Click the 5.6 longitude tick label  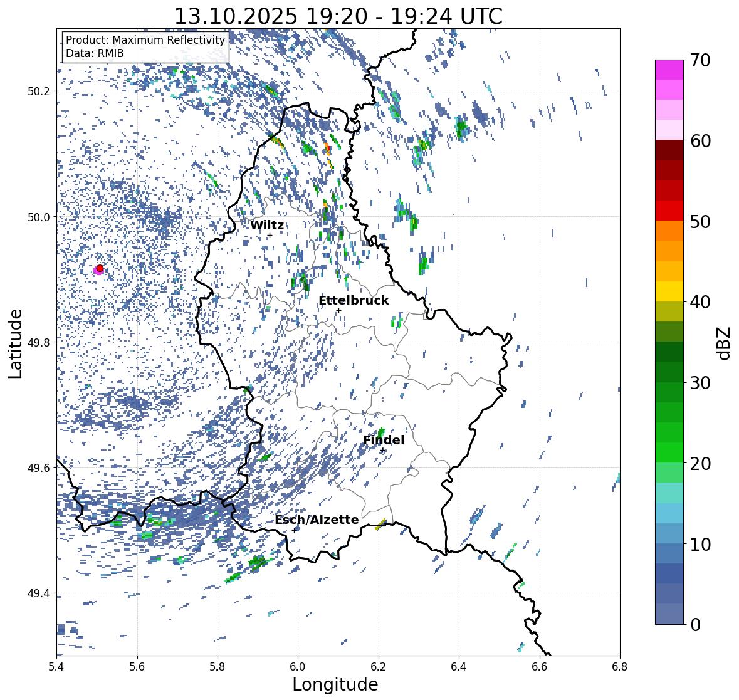click(x=137, y=667)
